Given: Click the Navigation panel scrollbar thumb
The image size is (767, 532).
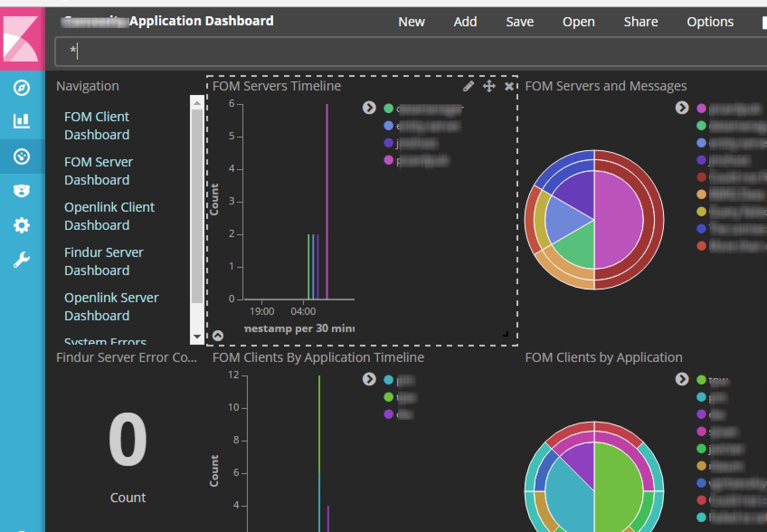Looking at the screenshot, I should (x=197, y=206).
